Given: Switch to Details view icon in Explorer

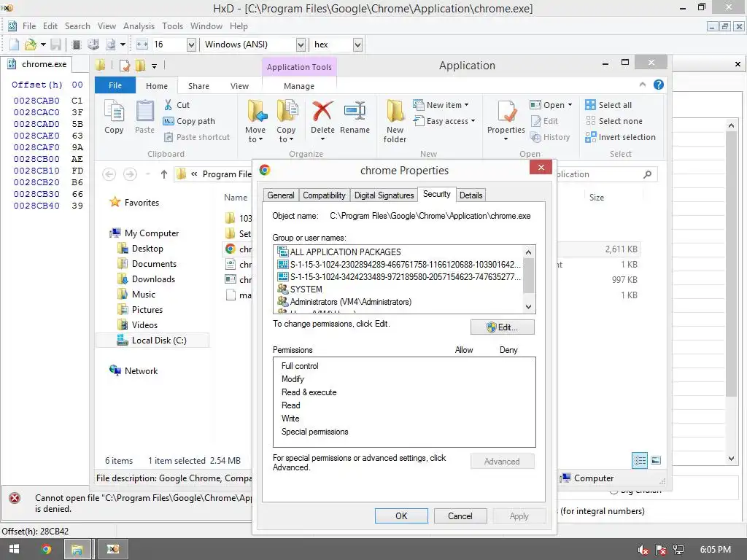Looking at the screenshot, I should 640,460.
